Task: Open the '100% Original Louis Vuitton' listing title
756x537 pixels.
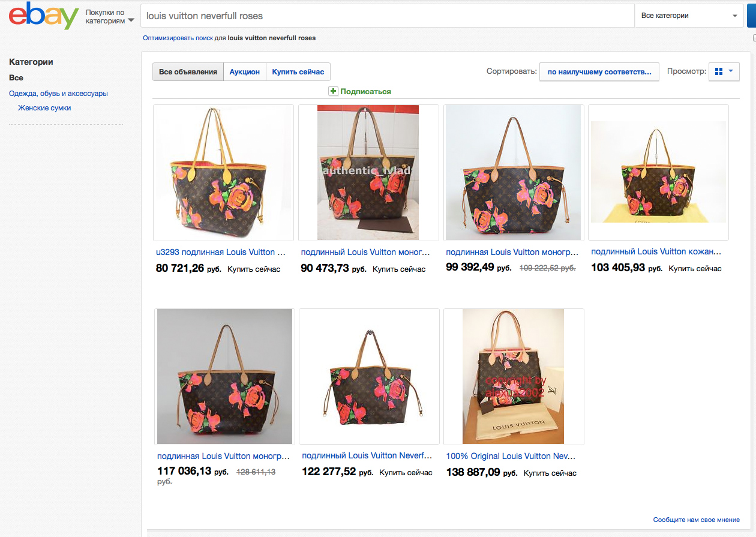Action: point(511,456)
